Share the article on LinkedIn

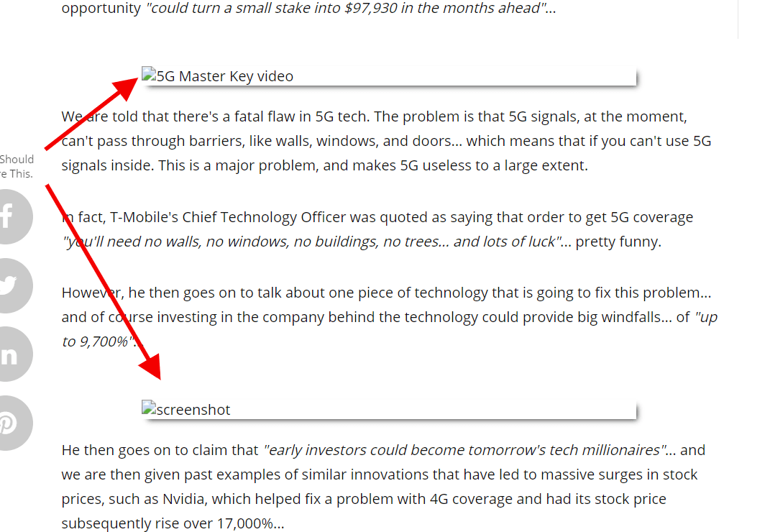[11, 354]
